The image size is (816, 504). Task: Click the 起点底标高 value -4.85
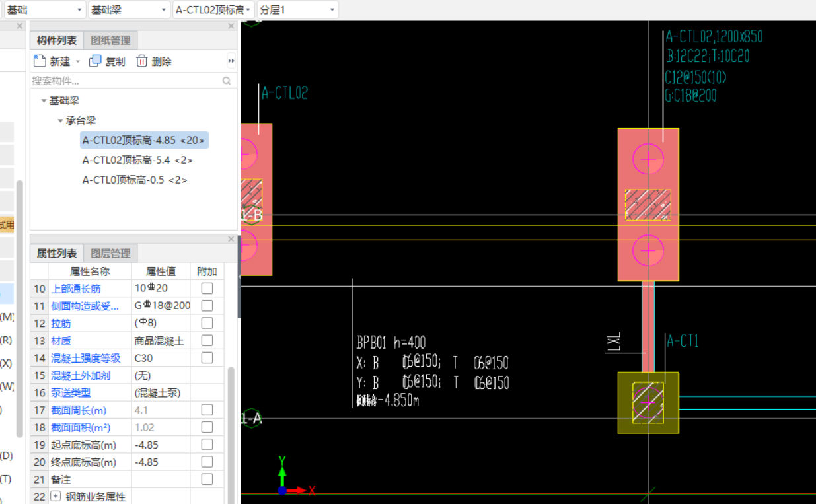[x=161, y=445]
